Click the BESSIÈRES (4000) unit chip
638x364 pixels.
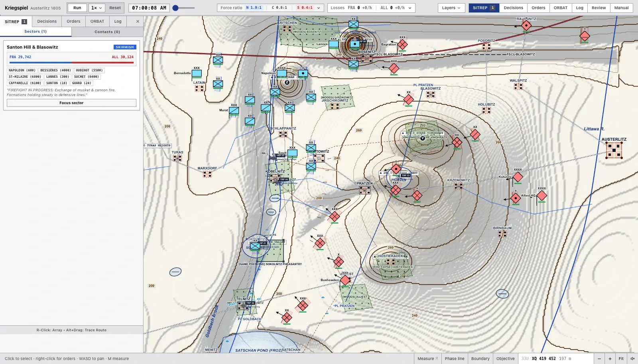point(56,71)
